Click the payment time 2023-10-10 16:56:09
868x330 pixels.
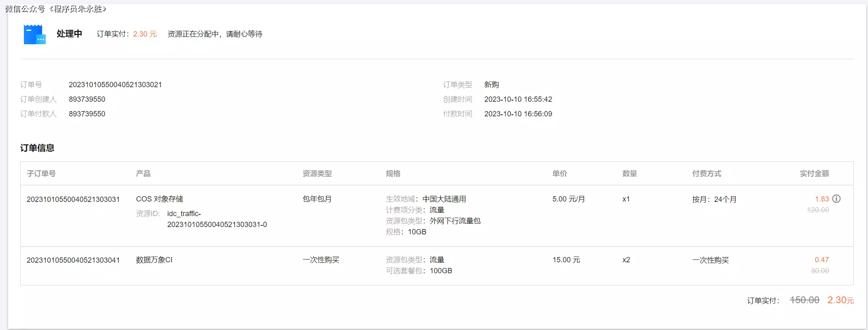pyautogui.click(x=518, y=114)
